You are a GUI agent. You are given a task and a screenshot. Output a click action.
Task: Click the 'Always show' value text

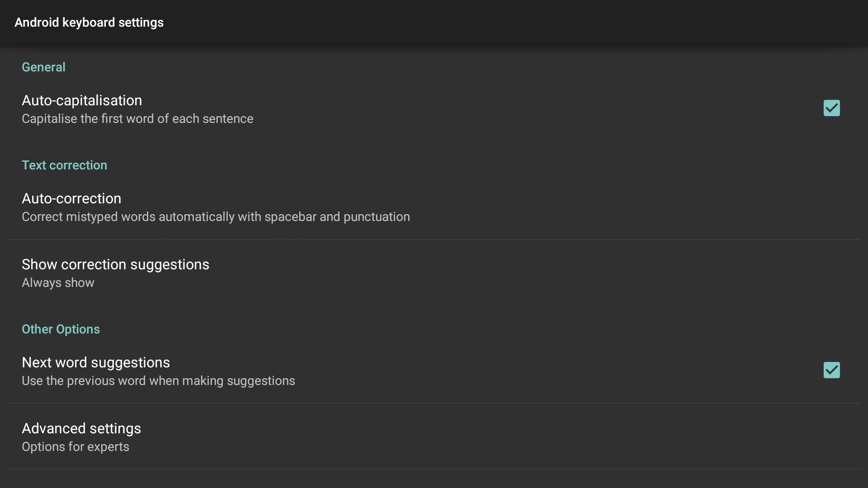tap(58, 283)
